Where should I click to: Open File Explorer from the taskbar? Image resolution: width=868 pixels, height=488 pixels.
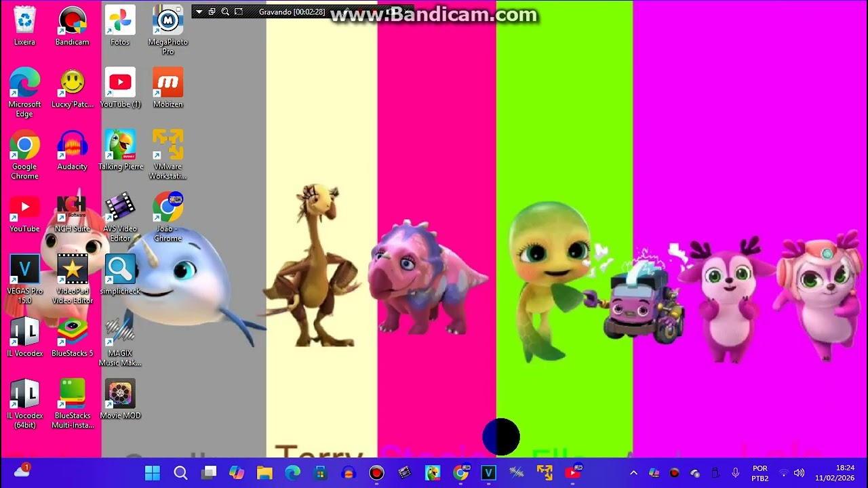[264, 472]
